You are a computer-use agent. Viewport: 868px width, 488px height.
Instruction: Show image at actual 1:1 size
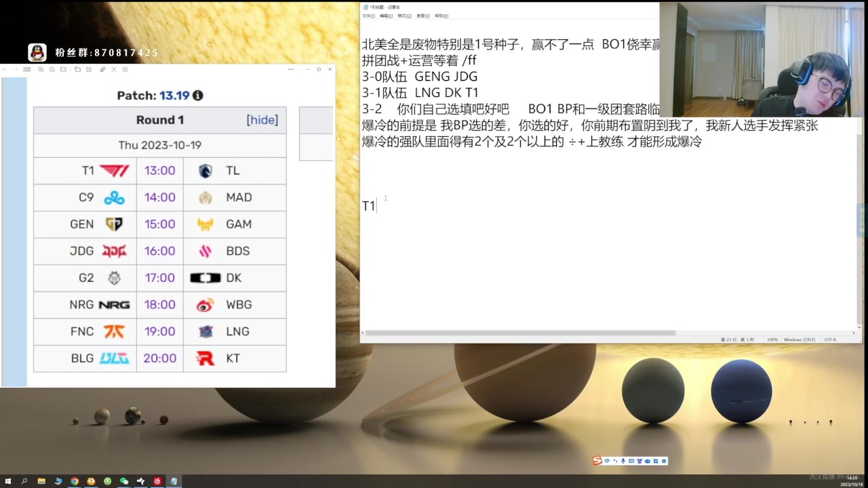tap(63, 69)
